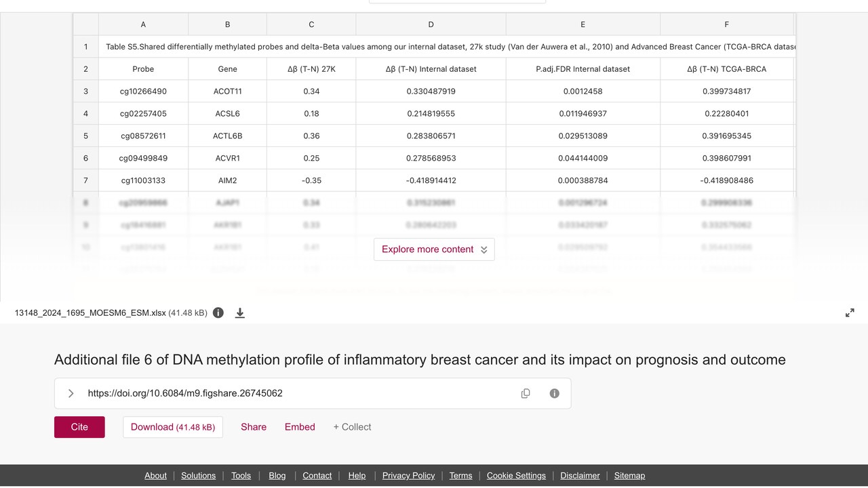The height and width of the screenshot is (488, 868).
Task: Open the Contact footer link
Action: pyautogui.click(x=317, y=476)
